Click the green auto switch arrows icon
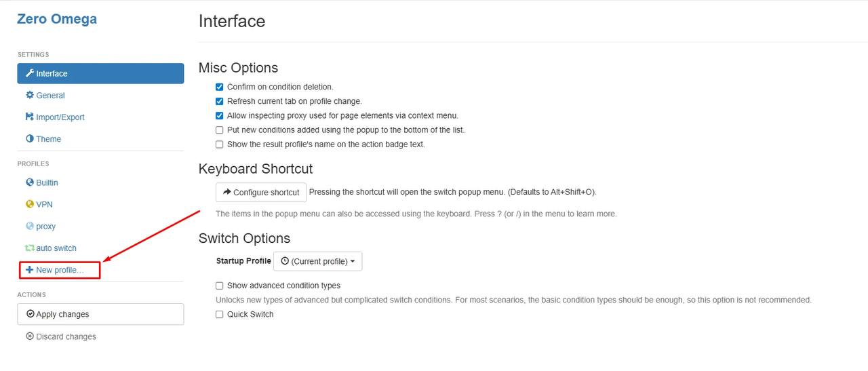Viewport: 868px width, 371px height. [x=29, y=248]
